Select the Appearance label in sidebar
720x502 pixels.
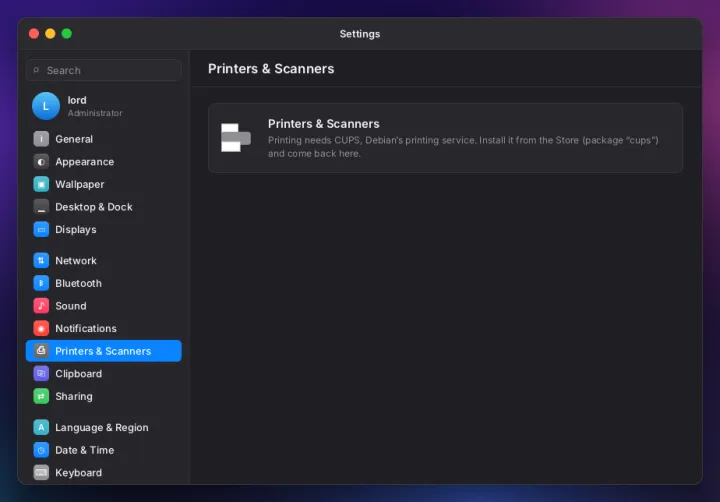click(x=84, y=162)
